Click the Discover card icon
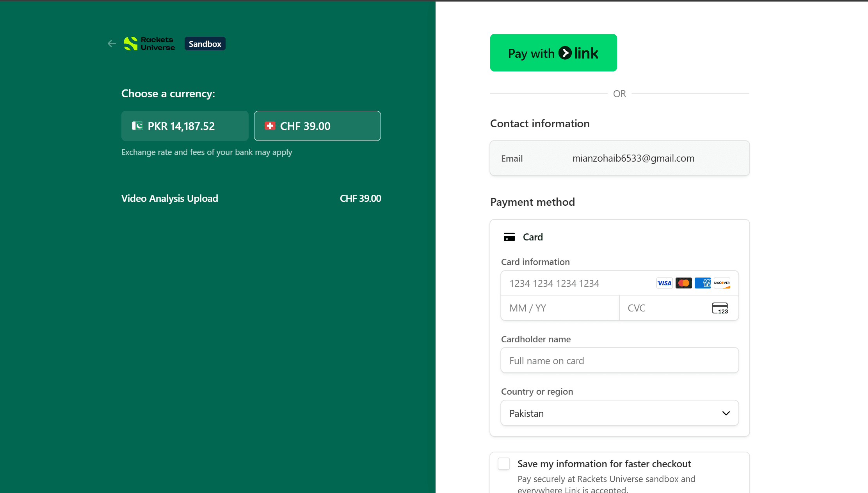Viewport: 868px width, 493px height. point(722,283)
